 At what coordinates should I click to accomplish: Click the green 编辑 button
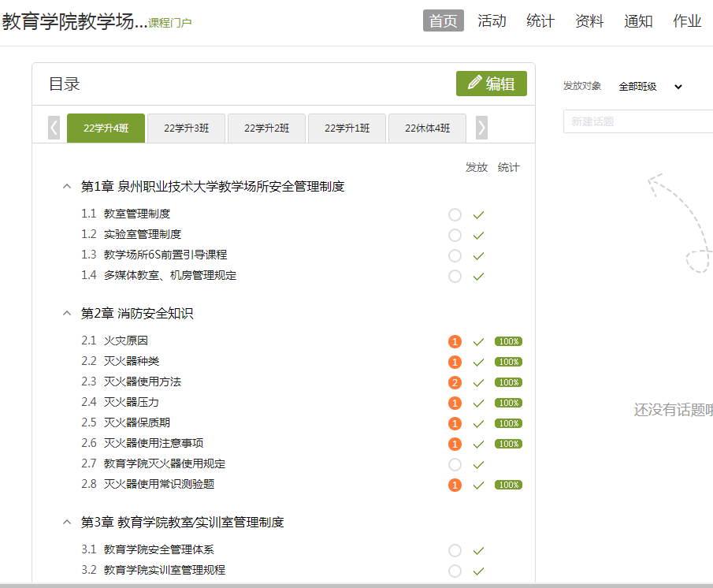[491, 84]
